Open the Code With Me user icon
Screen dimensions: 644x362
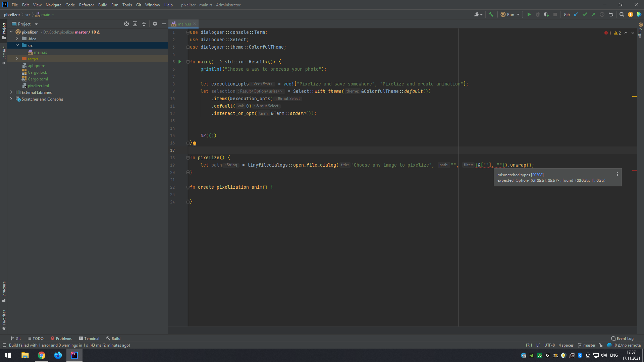pos(478,14)
